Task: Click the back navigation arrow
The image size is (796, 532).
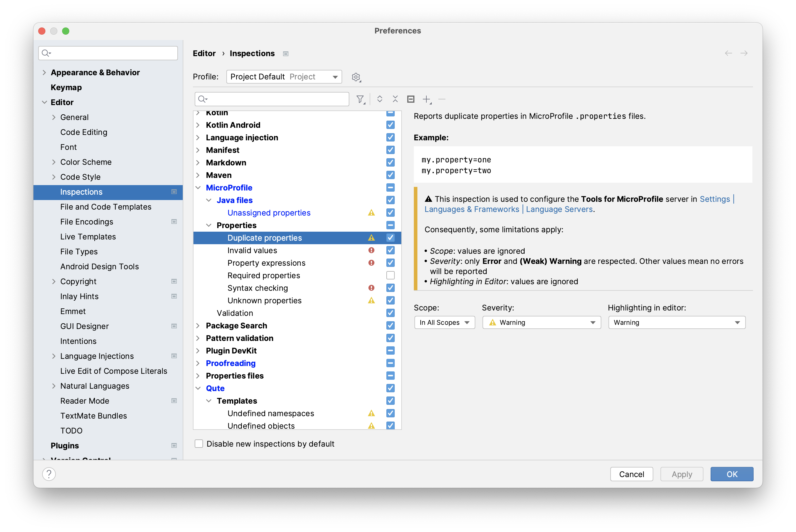Action: pos(728,53)
